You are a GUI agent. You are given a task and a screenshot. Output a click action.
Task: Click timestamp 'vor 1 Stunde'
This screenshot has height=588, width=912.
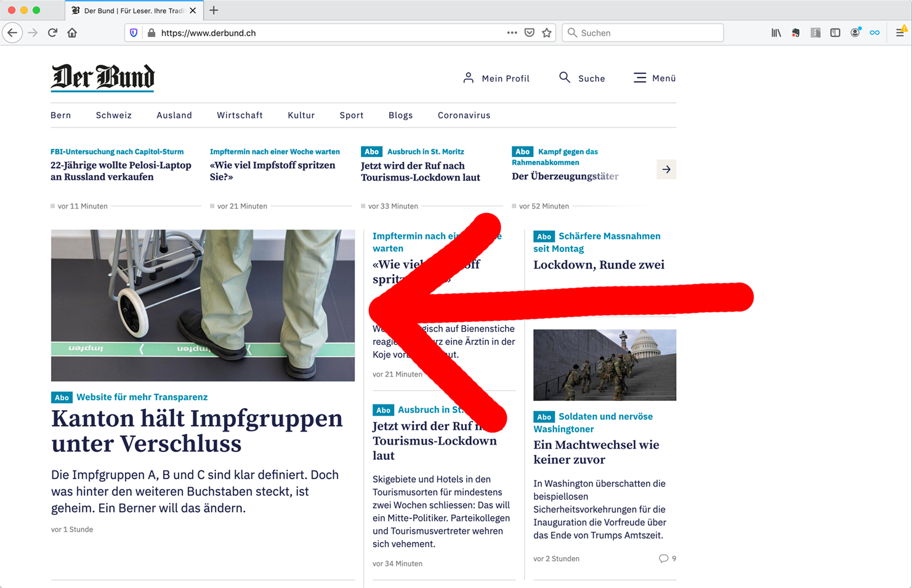72,530
